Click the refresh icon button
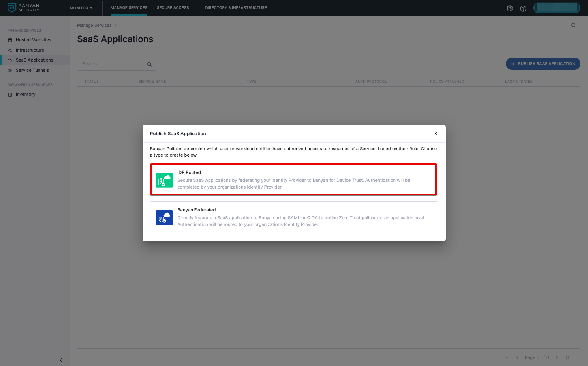This screenshot has height=366, width=588. (x=573, y=25)
